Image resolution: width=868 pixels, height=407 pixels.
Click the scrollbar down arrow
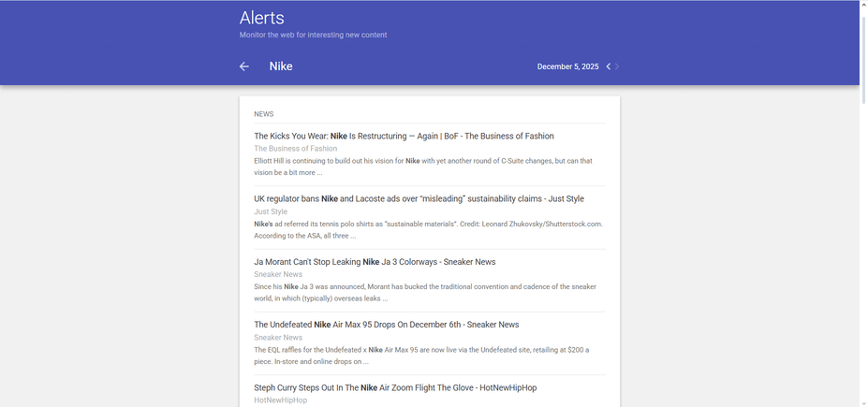point(863,403)
